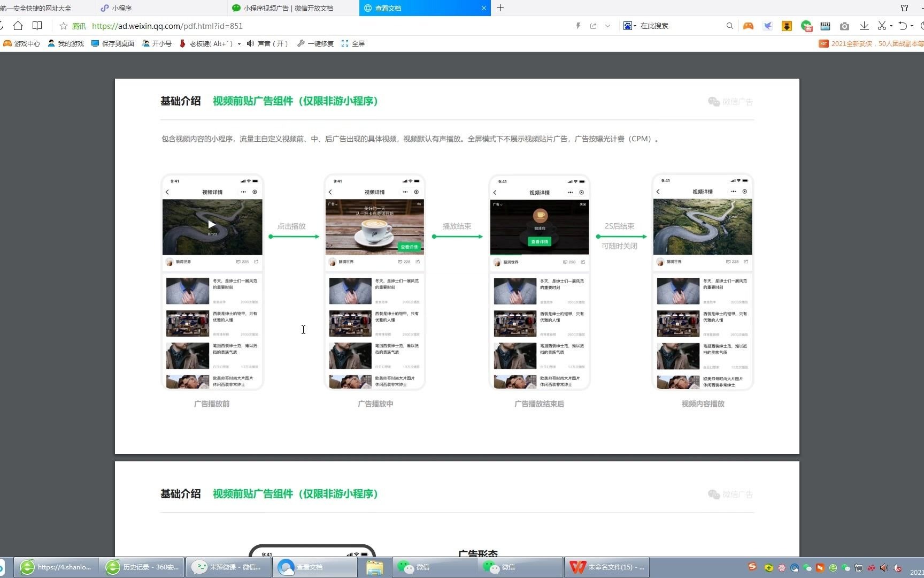Click the share page icon in address bar
Screen dimensions: 924x578
coord(593,26)
